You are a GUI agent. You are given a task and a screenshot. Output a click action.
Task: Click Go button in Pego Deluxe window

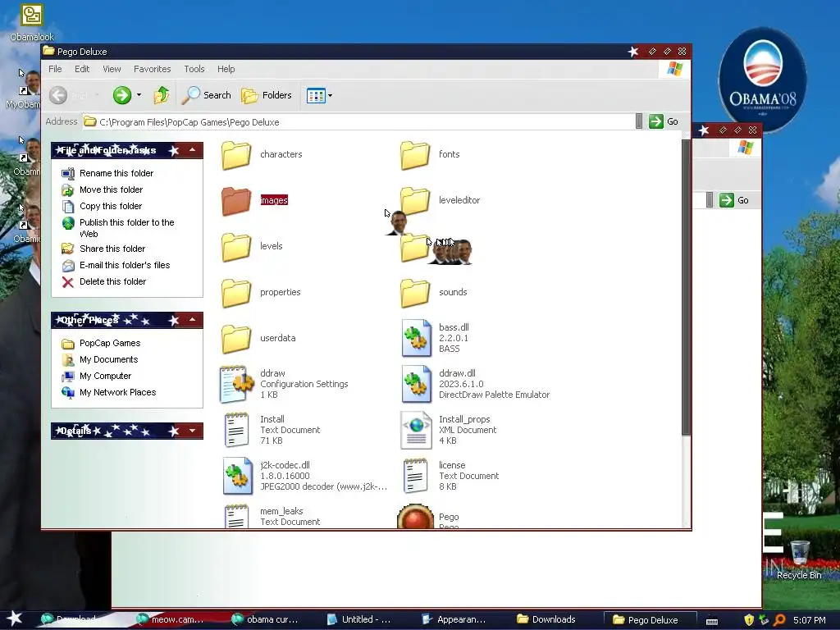point(664,121)
